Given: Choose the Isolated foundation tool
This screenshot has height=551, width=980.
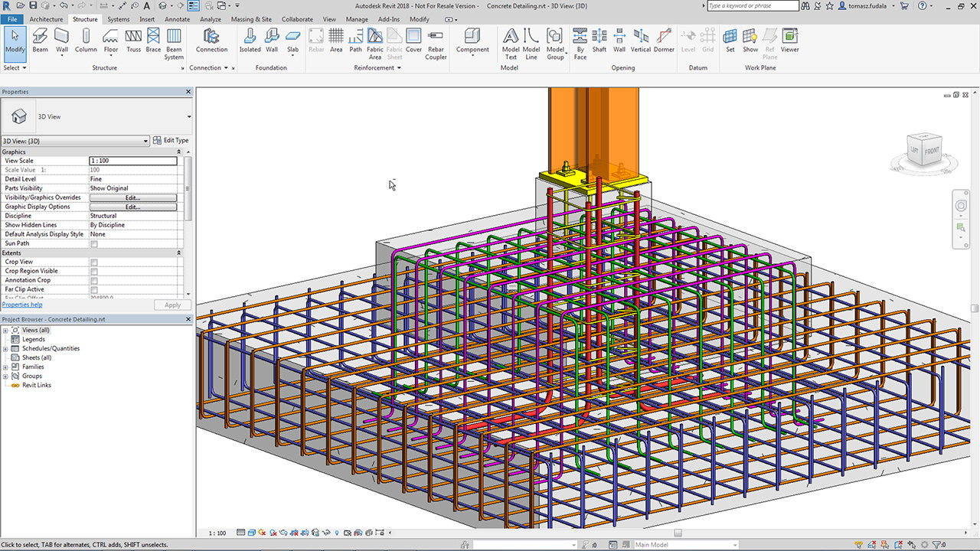Looking at the screenshot, I should point(250,41).
